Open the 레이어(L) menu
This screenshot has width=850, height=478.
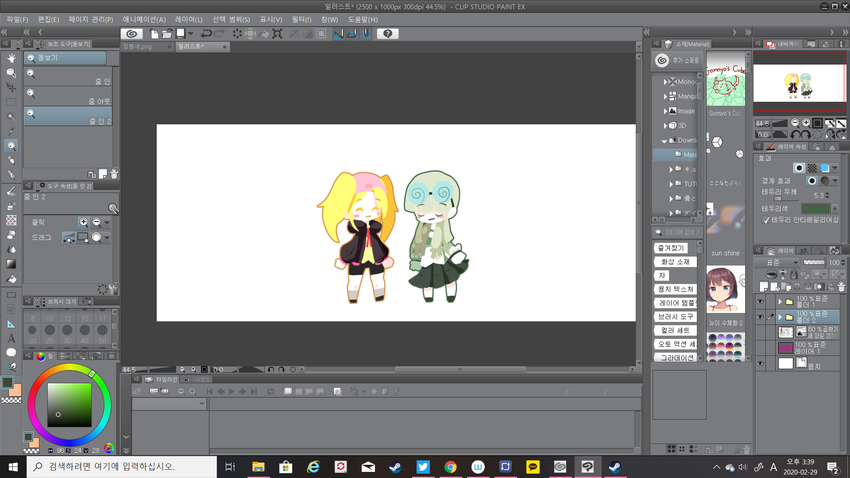tap(189, 20)
